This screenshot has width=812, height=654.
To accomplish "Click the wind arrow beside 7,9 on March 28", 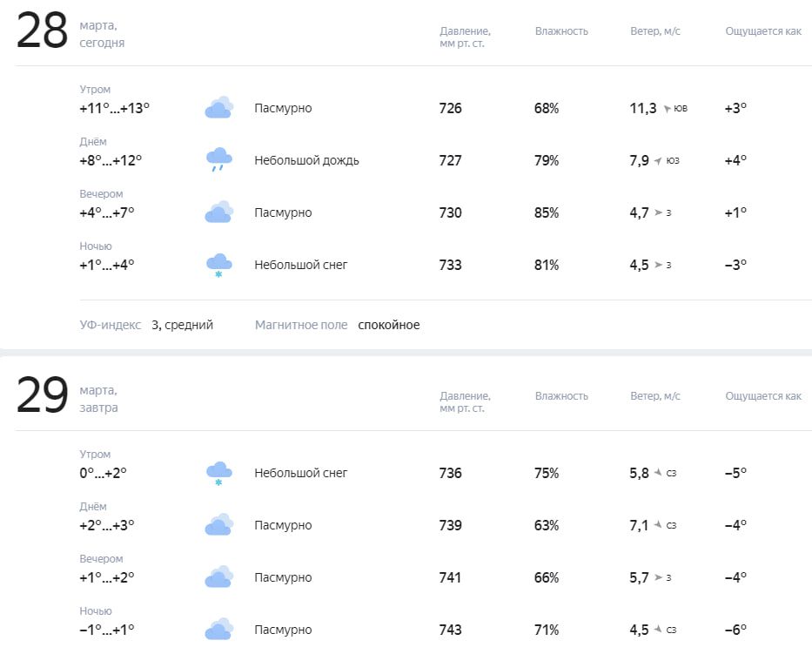I will [659, 161].
